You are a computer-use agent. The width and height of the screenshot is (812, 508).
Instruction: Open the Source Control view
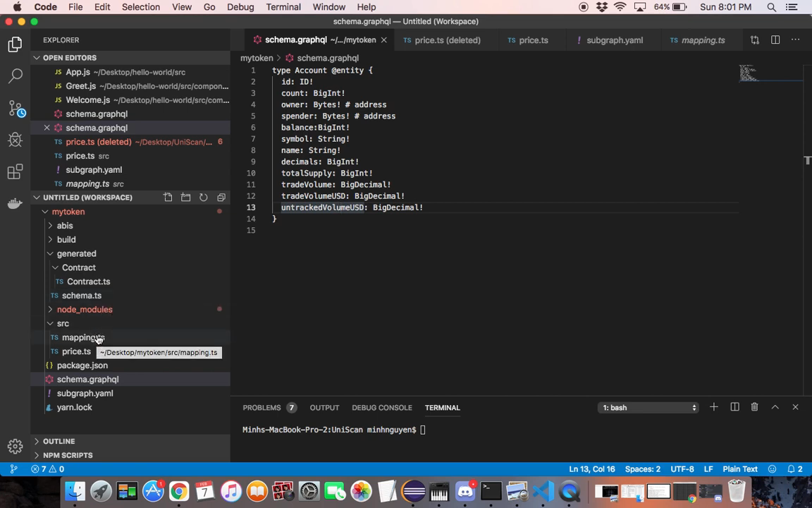coord(16,109)
